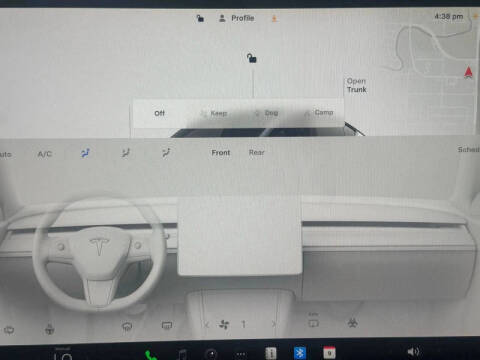The image size is (480, 360).
Task: Toggle the rear defrost icon
Action: point(167,326)
